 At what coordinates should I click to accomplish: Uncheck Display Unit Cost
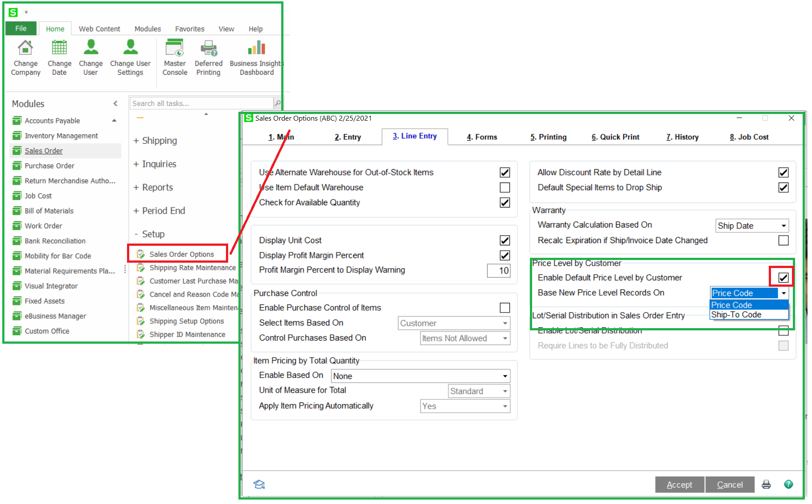click(x=504, y=240)
